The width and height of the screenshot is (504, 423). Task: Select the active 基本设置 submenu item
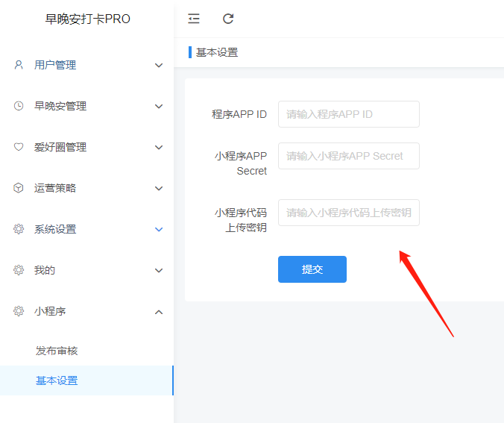click(86, 380)
